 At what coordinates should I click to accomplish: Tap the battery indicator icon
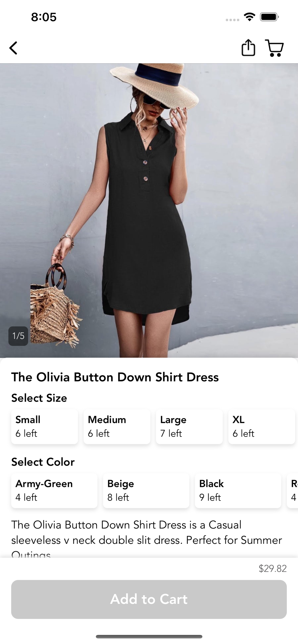(269, 17)
